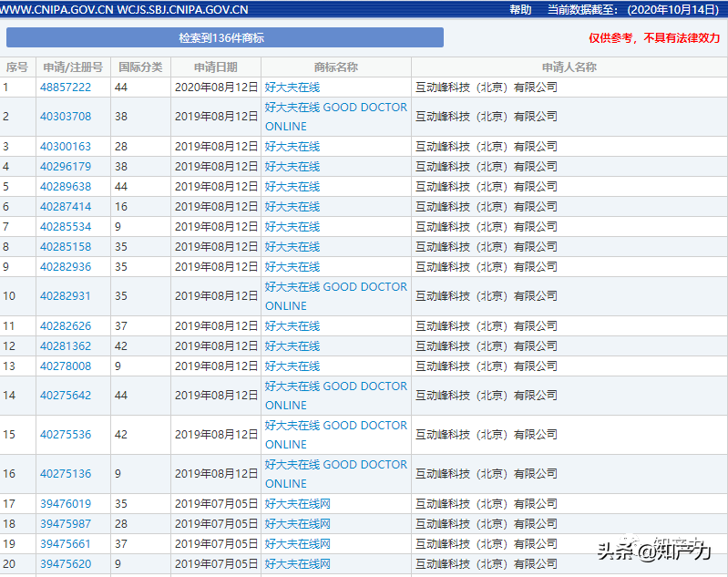The height and width of the screenshot is (577, 728).
Task: Open registration number 40296179
Action: (66, 167)
